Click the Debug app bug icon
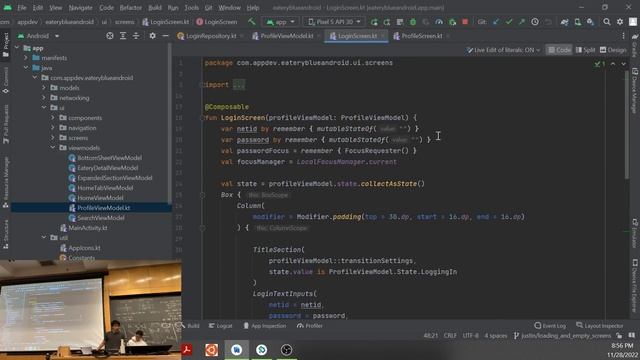This screenshot has width=640, height=360. point(413,22)
